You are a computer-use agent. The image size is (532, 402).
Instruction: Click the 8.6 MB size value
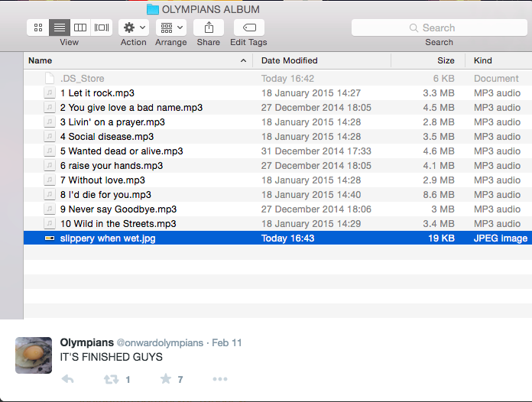tap(438, 195)
